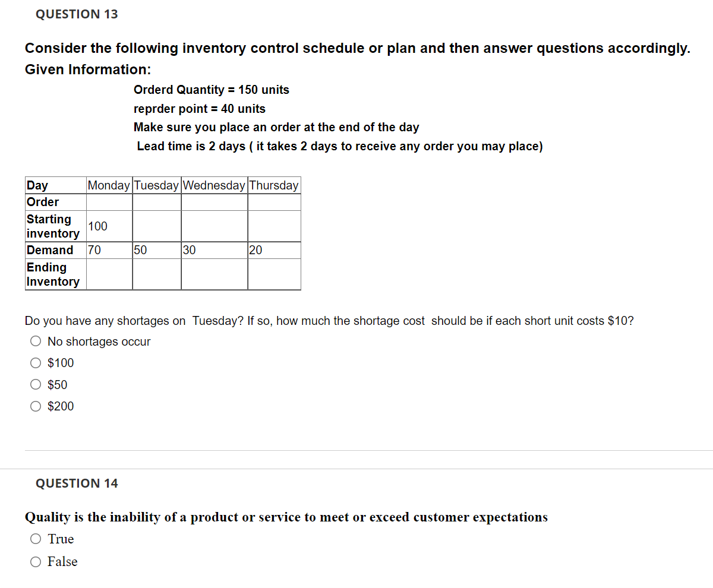The width and height of the screenshot is (713, 588).
Task: Click the Monday Order table cell
Action: (x=109, y=202)
